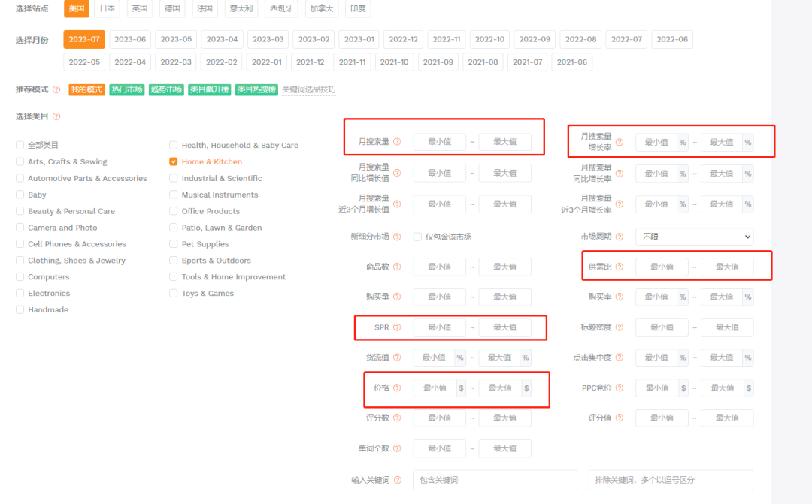Open help icon beside 供需比
The image size is (812, 504).
click(620, 267)
